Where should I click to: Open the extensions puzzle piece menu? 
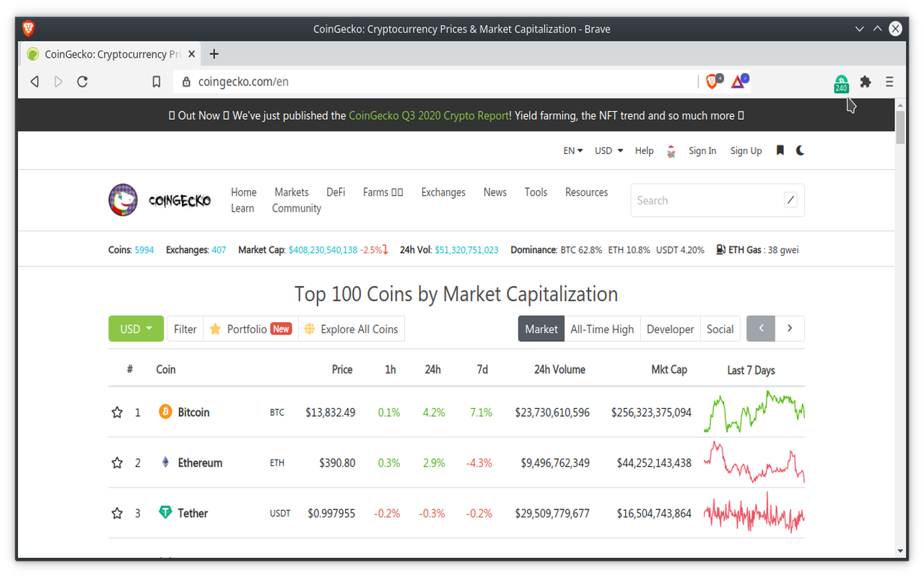tap(866, 82)
